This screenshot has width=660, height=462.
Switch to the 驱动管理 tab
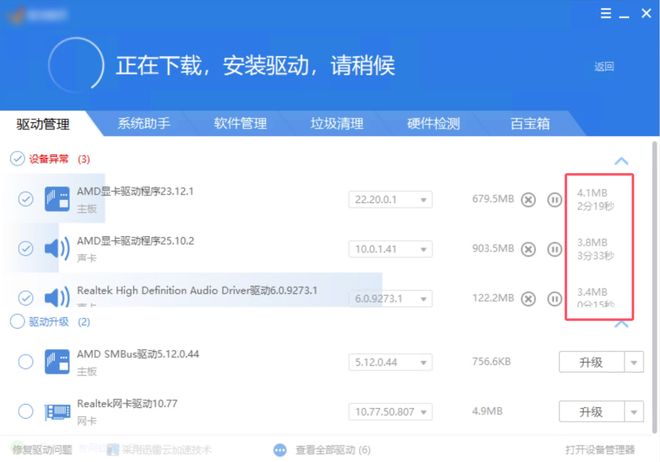(43, 124)
